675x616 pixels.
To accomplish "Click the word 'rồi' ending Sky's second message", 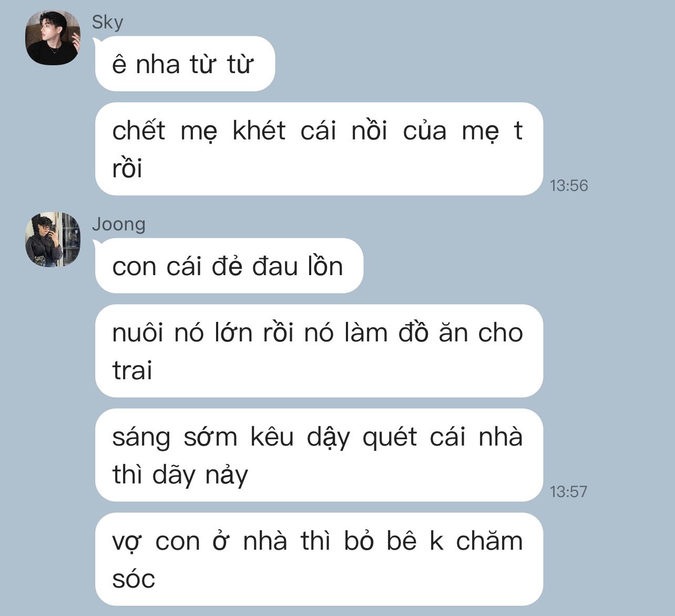I will click(x=127, y=168).
